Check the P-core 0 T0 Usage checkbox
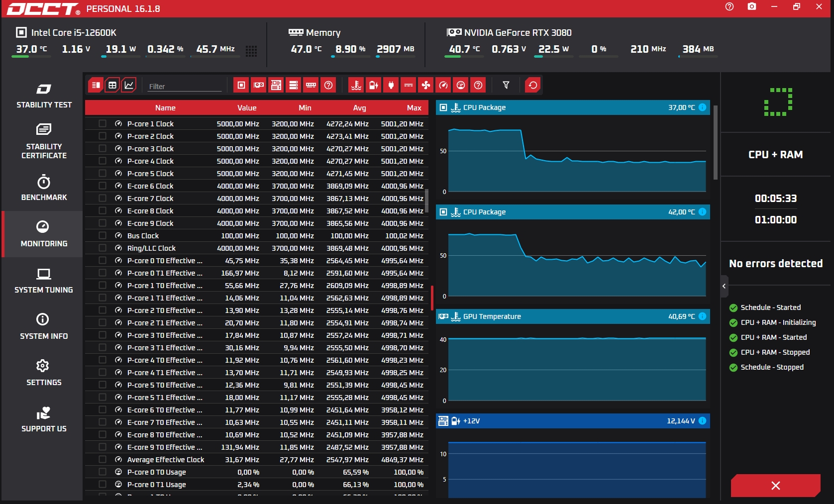This screenshot has height=504, width=834. (x=103, y=472)
